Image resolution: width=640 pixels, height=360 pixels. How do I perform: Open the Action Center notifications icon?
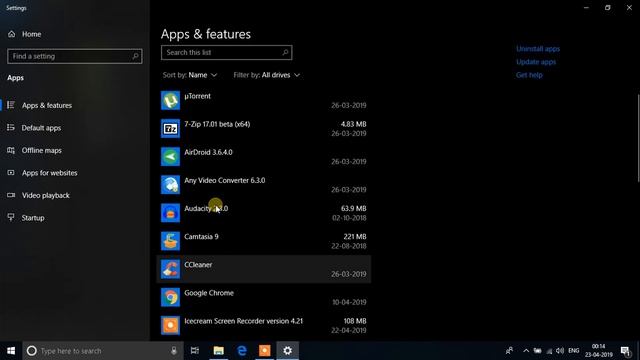point(625,351)
